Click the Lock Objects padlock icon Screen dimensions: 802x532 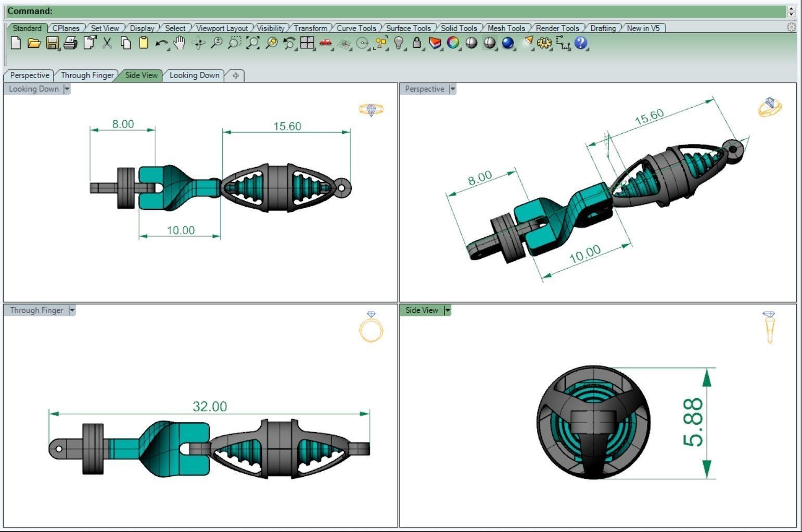tap(416, 43)
